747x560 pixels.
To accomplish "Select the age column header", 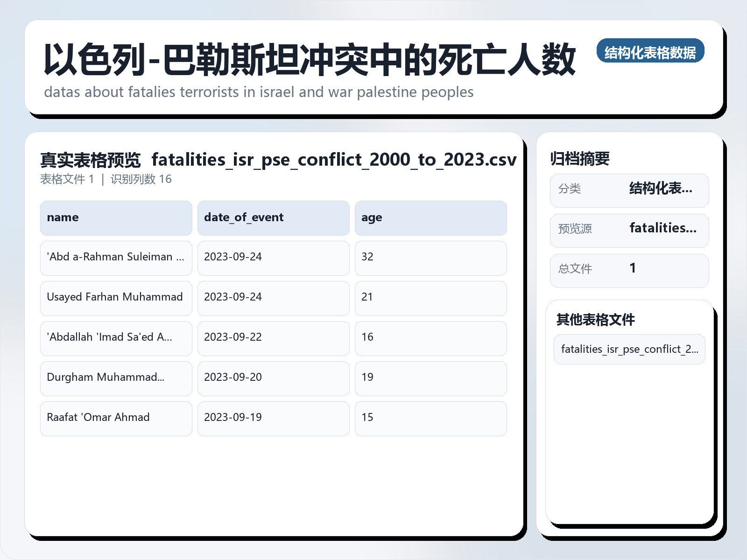I will click(430, 217).
